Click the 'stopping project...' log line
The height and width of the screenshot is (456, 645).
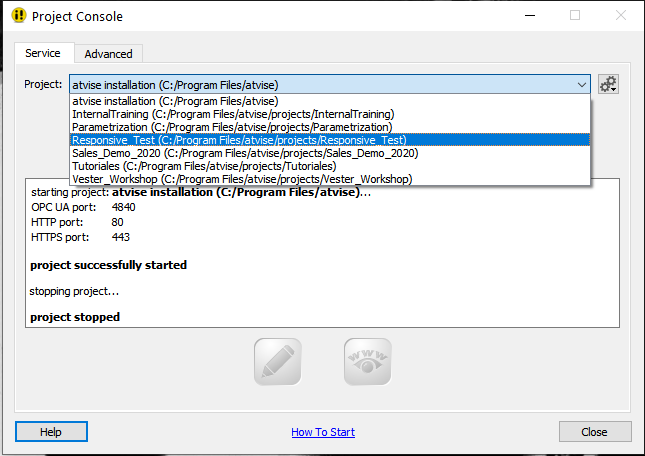pyautogui.click(x=74, y=291)
